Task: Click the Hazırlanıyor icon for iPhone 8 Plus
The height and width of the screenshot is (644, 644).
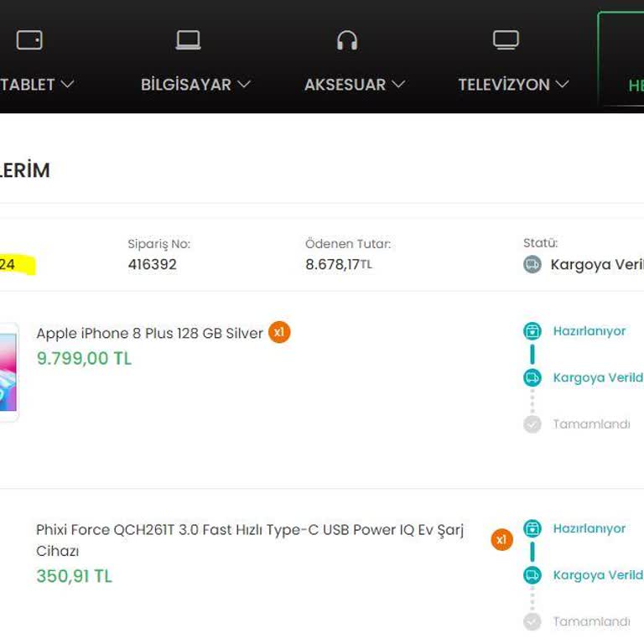Action: pos(532,331)
